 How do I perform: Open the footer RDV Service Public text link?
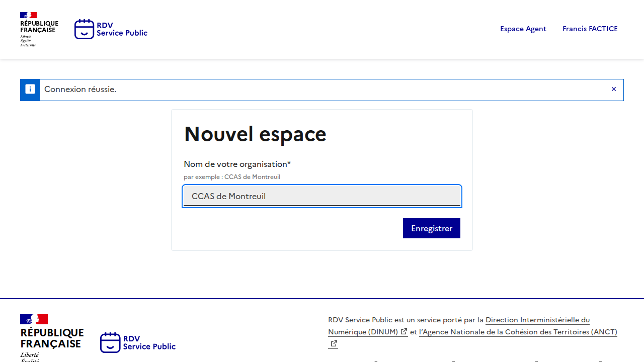[149, 342]
